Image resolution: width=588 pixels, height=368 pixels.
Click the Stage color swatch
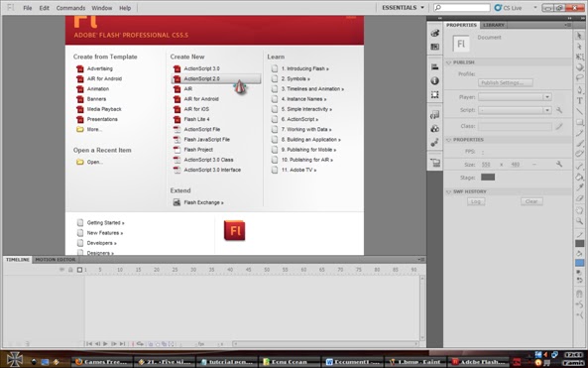click(488, 178)
